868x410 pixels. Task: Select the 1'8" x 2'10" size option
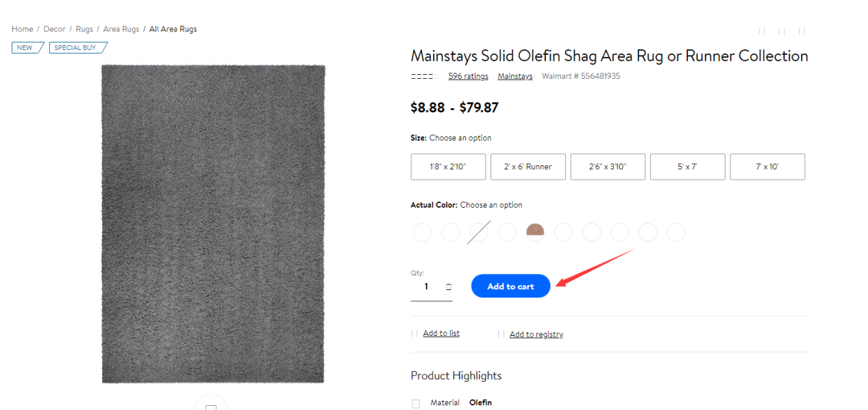point(448,167)
